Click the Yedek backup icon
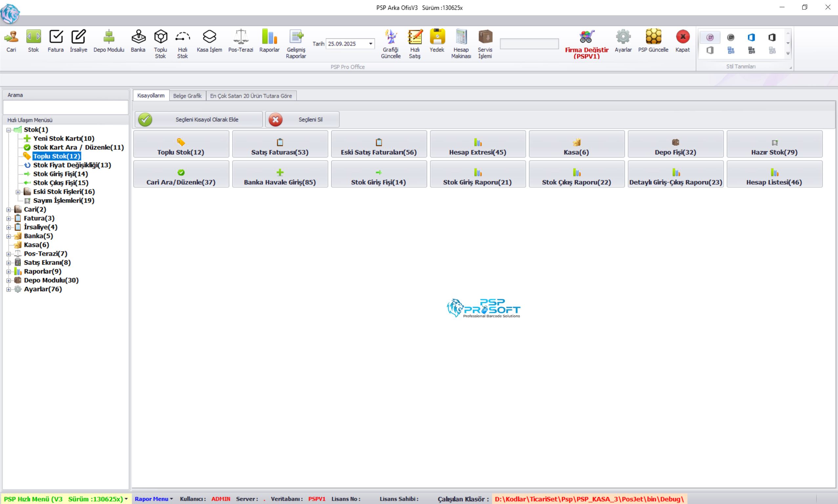 (437, 37)
